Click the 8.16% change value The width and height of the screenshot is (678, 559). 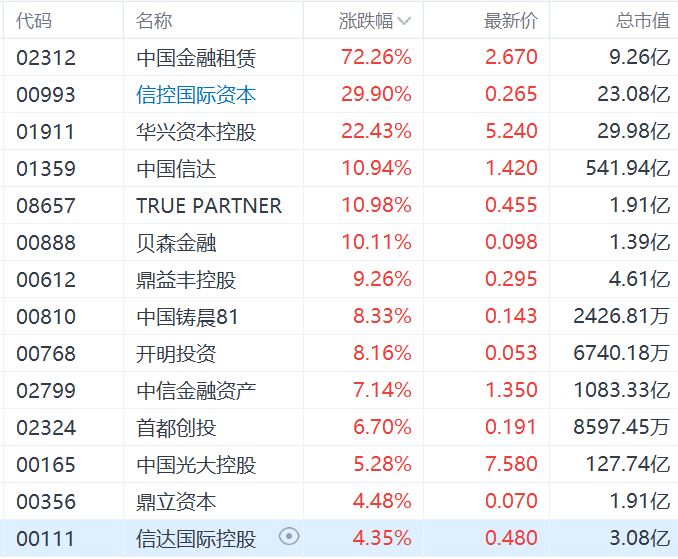coord(382,353)
